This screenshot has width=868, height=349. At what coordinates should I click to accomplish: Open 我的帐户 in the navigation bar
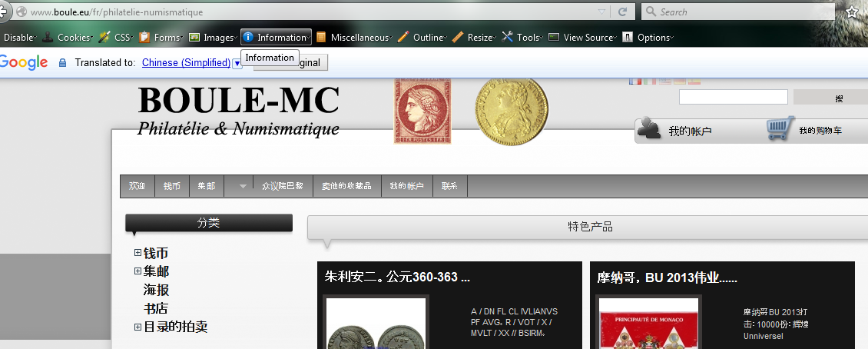pos(406,186)
